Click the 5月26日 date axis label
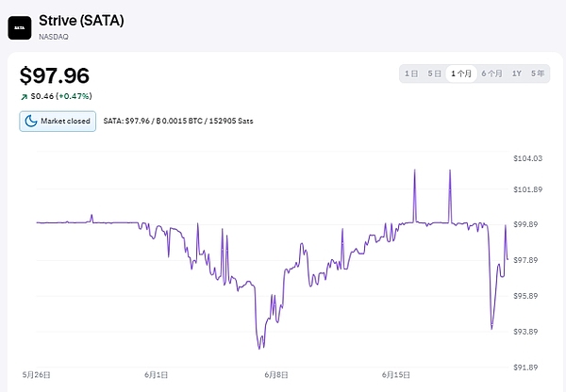Screen dimensions: 566x392 coord(37,375)
